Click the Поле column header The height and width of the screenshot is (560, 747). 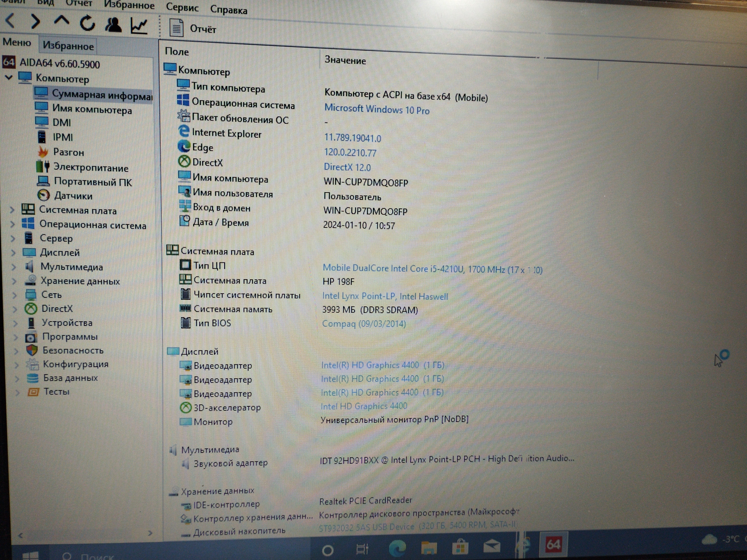[x=177, y=51]
